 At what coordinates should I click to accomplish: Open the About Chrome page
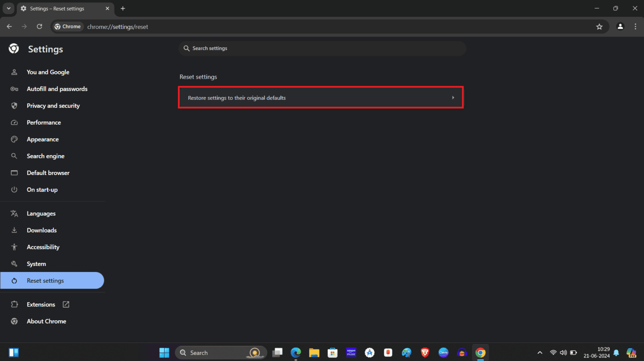pos(46,321)
